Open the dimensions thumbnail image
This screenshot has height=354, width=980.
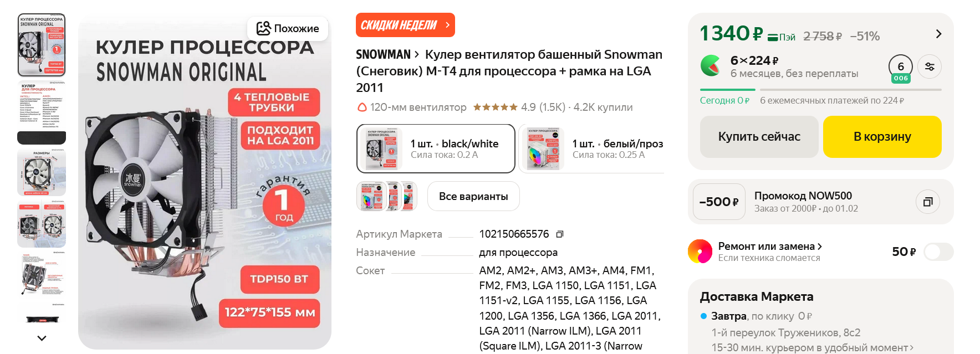(42, 172)
